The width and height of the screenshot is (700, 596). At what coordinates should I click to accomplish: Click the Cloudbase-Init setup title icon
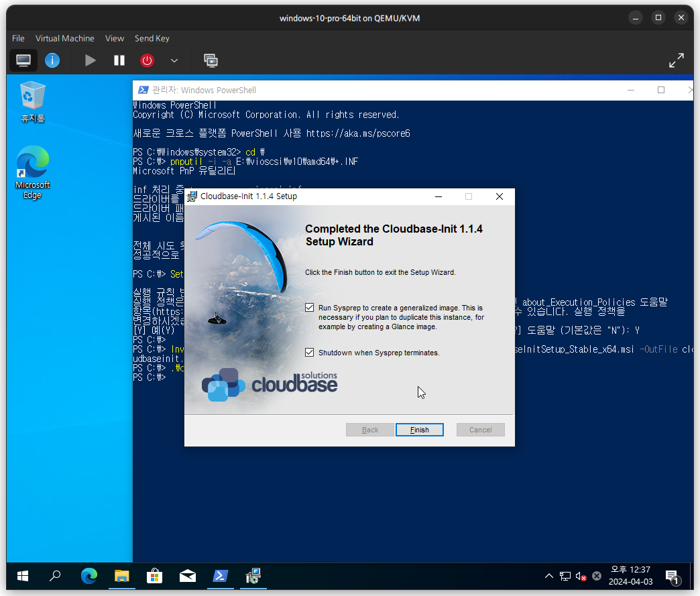click(192, 196)
